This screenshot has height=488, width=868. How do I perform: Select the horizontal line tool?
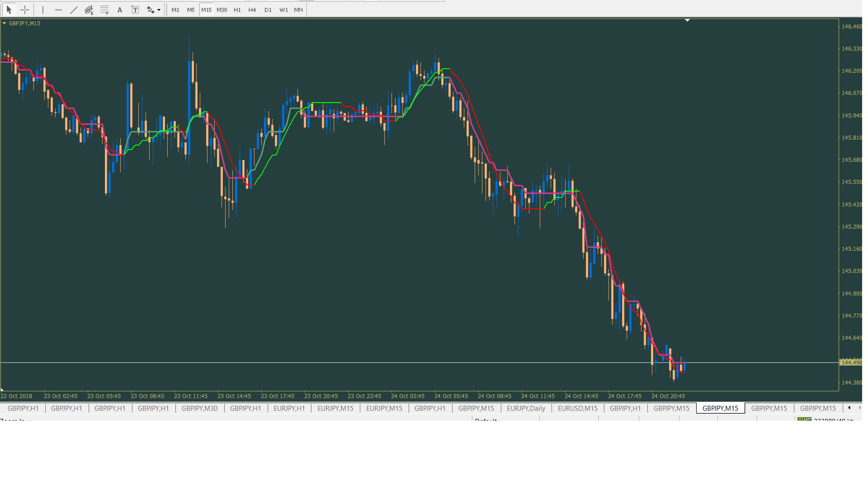(x=58, y=9)
